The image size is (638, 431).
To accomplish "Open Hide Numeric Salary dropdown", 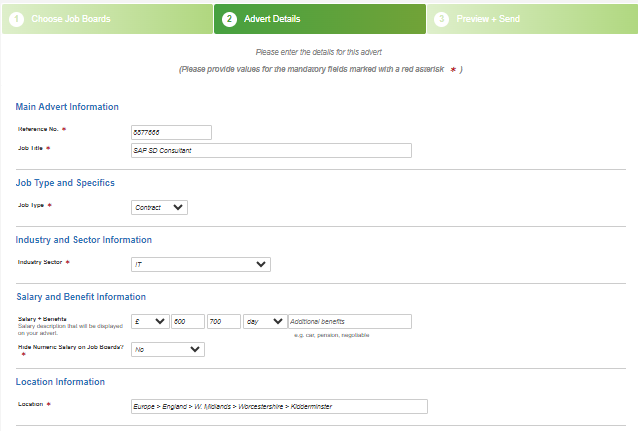I will coord(168,349).
